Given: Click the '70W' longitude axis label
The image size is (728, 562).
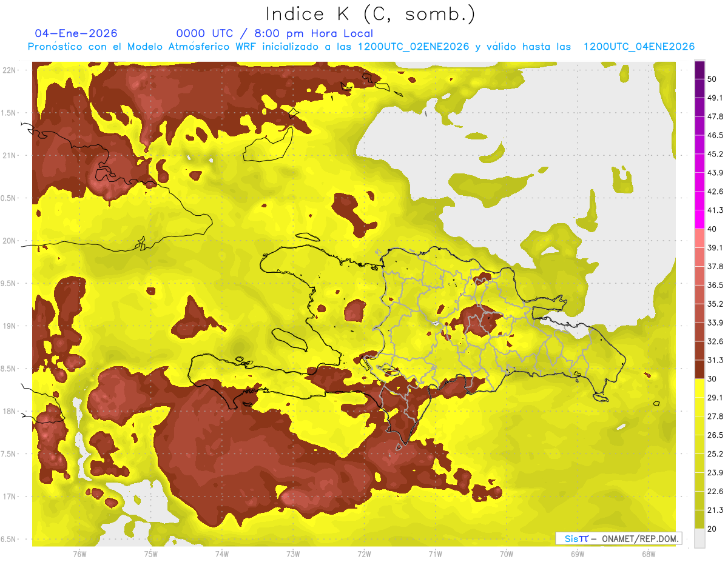Looking at the screenshot, I should tap(507, 554).
